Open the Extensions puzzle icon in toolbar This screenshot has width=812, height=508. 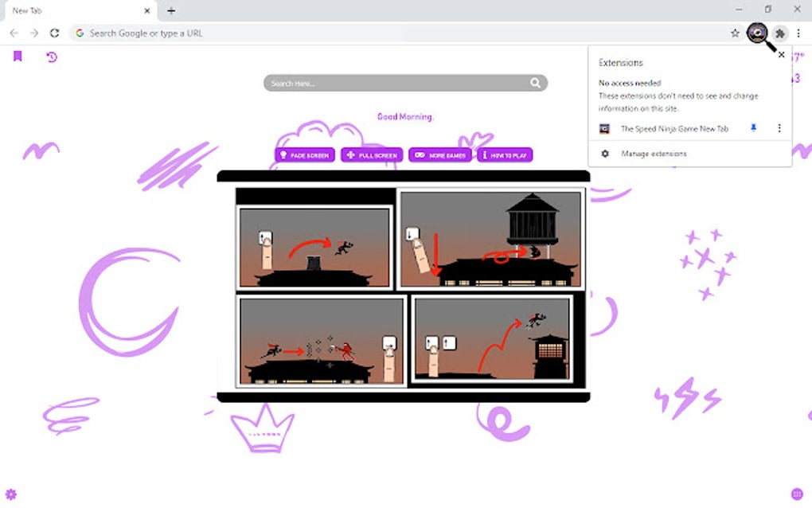pos(779,33)
